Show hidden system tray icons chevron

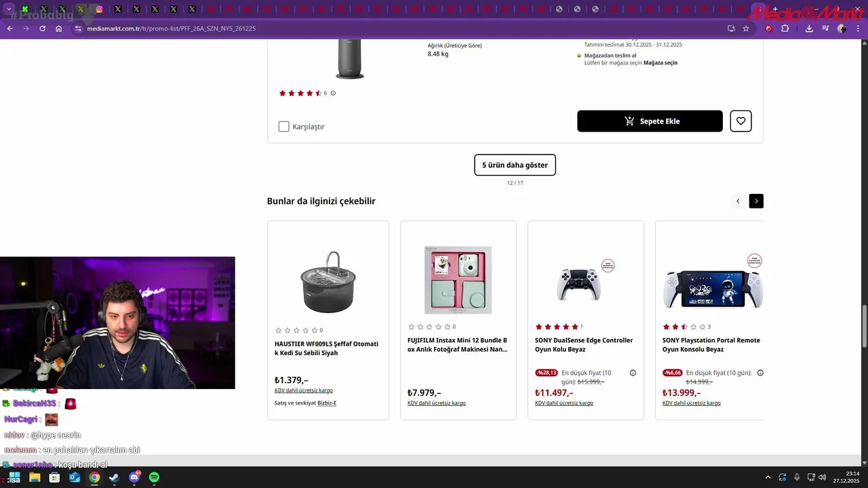[768, 477]
